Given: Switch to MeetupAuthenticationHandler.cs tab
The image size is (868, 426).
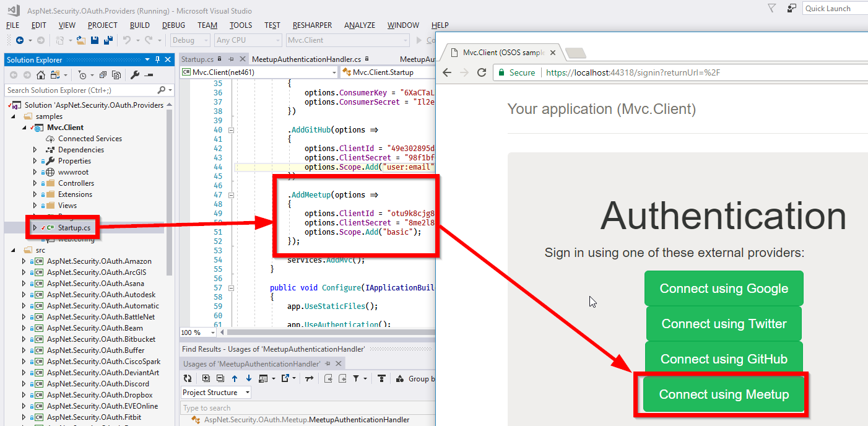Looking at the screenshot, I should click(x=306, y=59).
